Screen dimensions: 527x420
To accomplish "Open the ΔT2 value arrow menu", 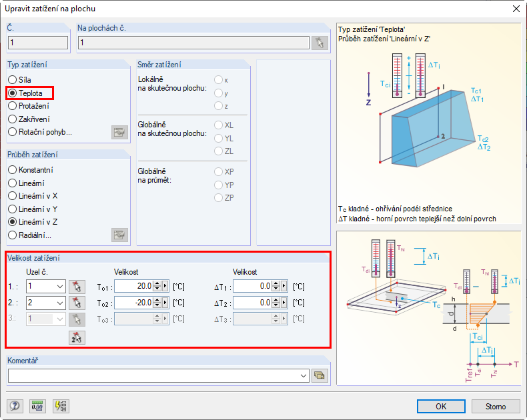I will [x=284, y=303].
